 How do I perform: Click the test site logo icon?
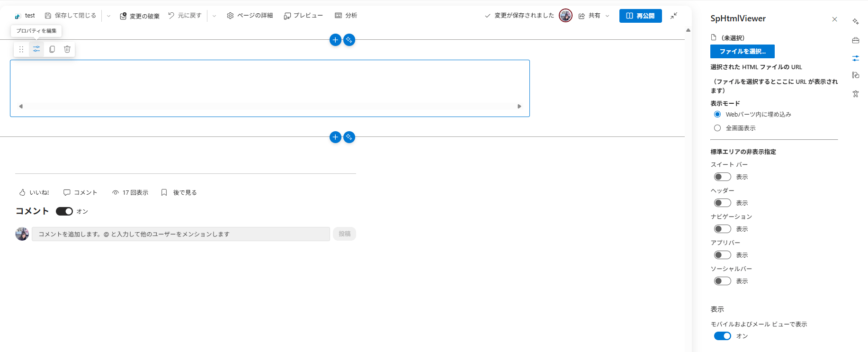click(18, 16)
